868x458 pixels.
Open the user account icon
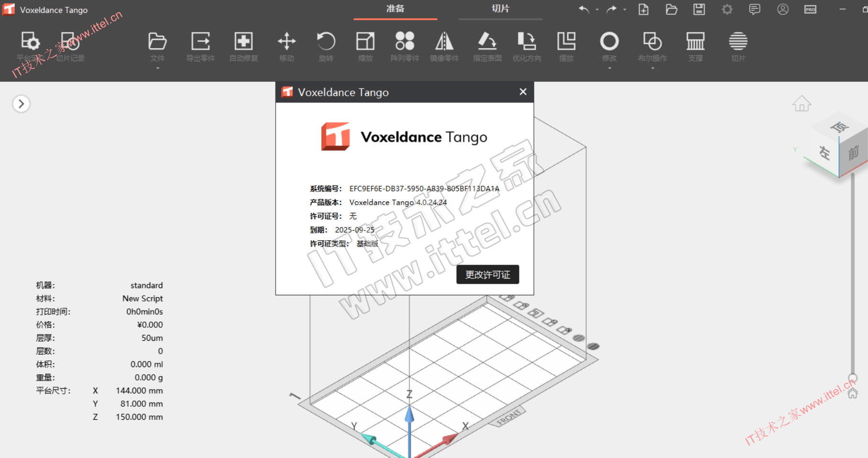coord(783,9)
